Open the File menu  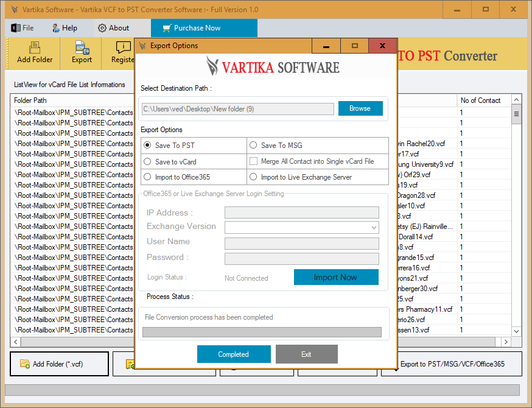click(x=23, y=28)
